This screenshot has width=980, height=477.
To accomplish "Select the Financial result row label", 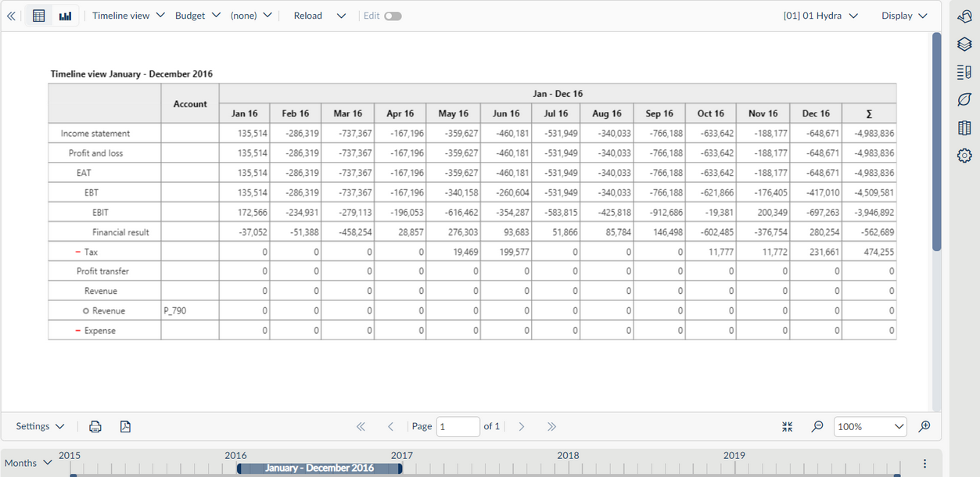I will point(120,232).
